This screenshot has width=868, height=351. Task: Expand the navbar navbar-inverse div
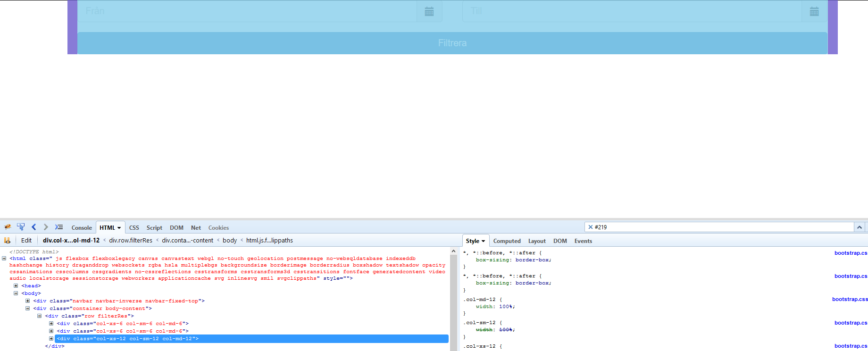tap(28, 301)
